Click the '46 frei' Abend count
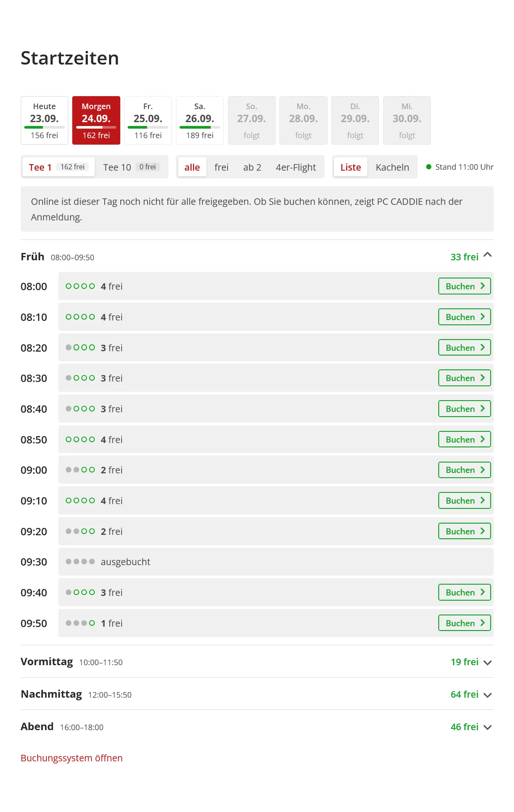 tap(464, 727)
